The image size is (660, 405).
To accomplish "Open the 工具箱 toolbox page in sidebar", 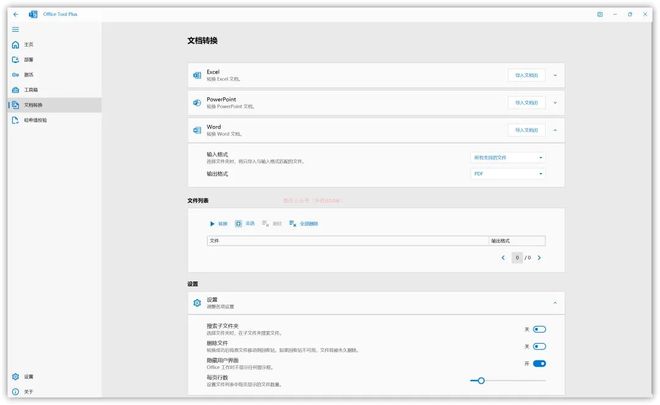I will pos(54,90).
